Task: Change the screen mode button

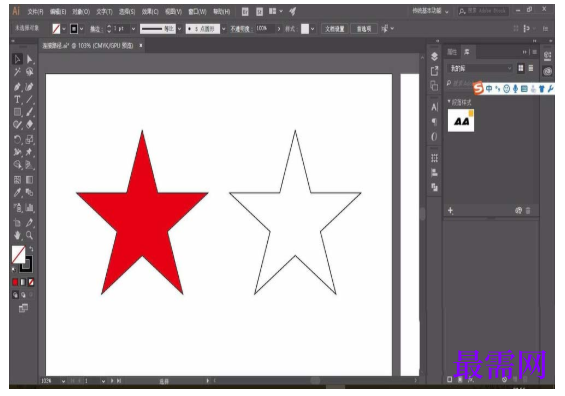Action: click(x=23, y=308)
